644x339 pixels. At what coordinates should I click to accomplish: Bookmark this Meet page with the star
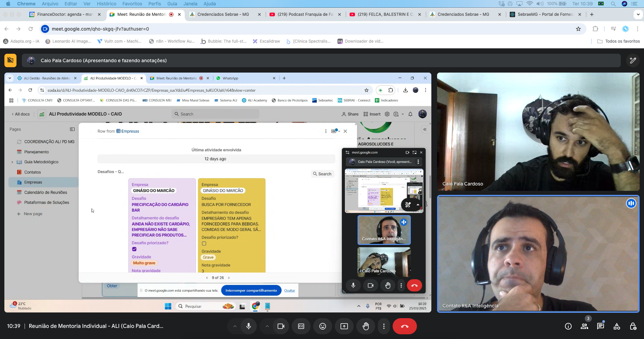pos(578,29)
